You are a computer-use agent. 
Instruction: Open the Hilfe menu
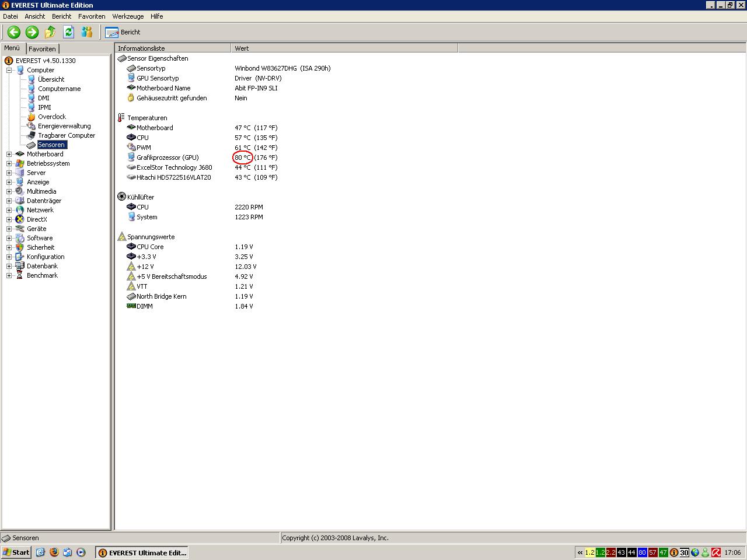point(156,16)
